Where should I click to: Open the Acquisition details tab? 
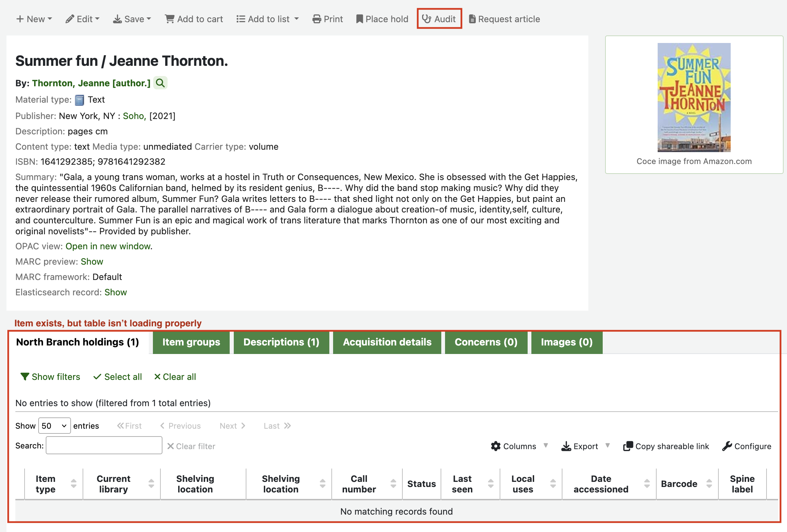click(x=387, y=342)
